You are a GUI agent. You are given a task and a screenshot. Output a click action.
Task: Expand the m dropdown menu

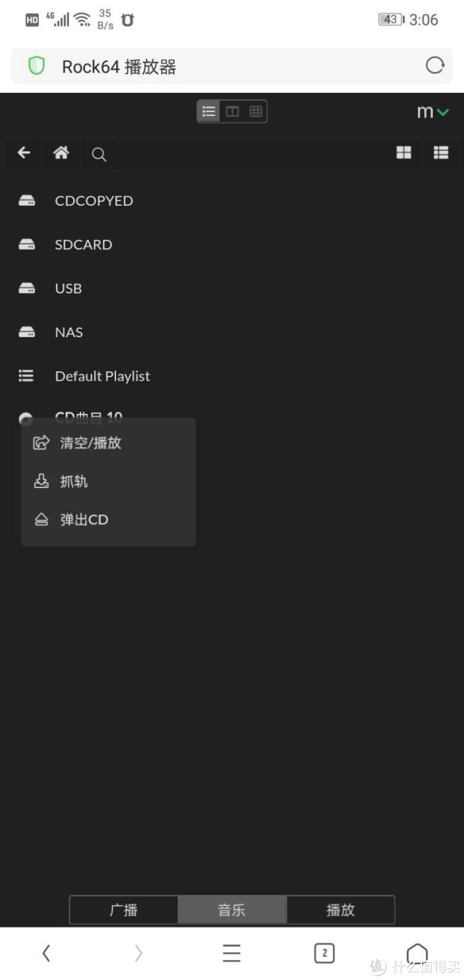[x=432, y=112]
